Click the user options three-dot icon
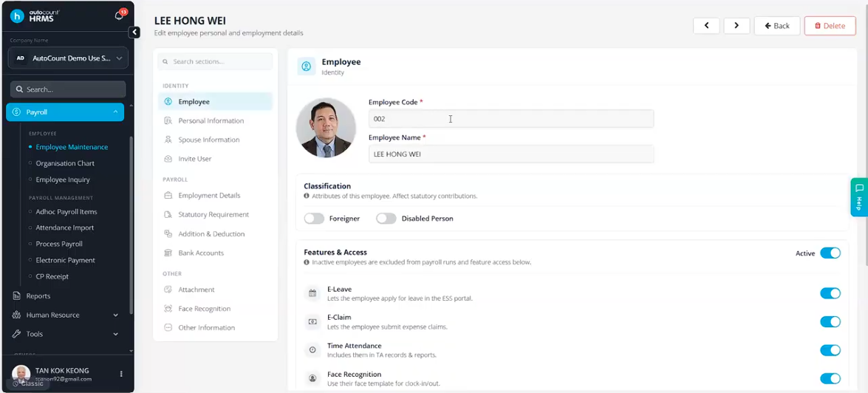 pyautogui.click(x=121, y=375)
